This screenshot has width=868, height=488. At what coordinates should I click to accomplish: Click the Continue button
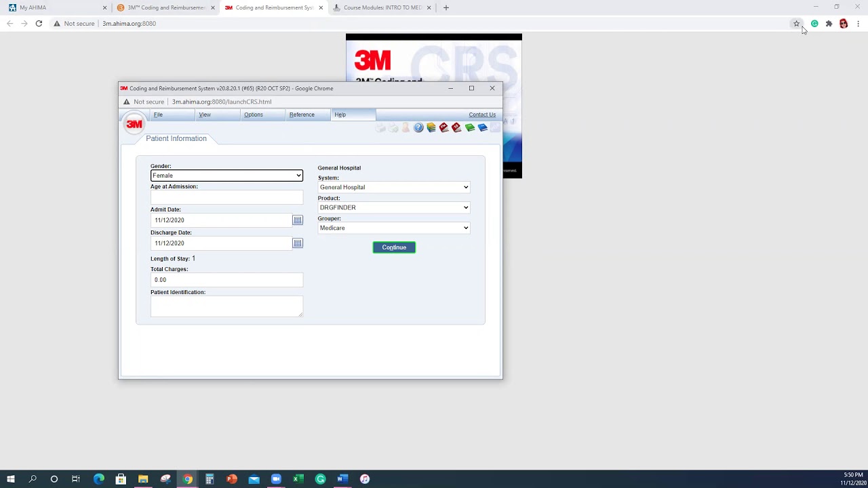coord(394,247)
